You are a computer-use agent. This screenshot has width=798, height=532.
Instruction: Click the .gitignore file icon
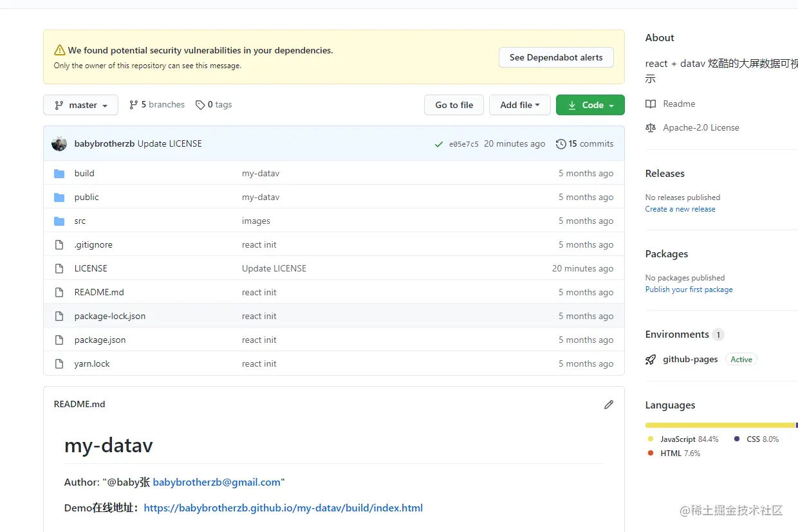click(x=59, y=244)
